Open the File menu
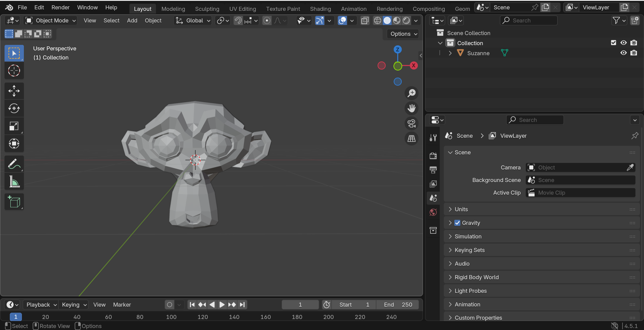The image size is (644, 330). pyautogui.click(x=22, y=8)
